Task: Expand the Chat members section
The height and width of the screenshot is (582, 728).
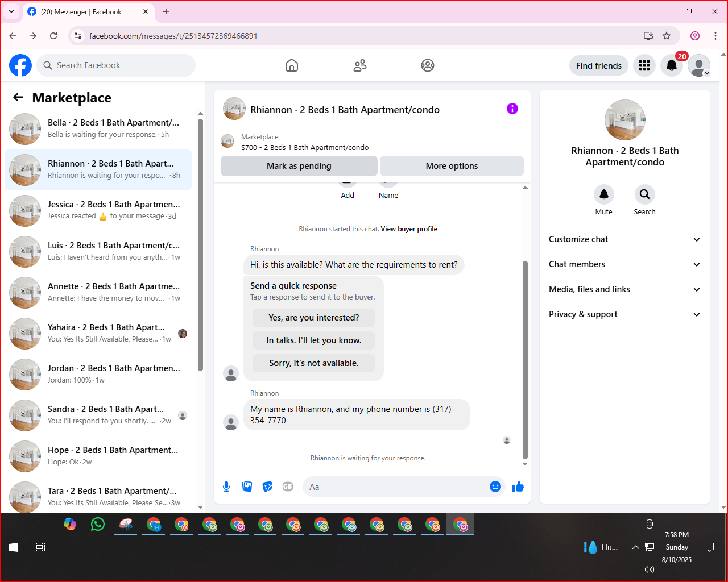Action: pyautogui.click(x=624, y=264)
